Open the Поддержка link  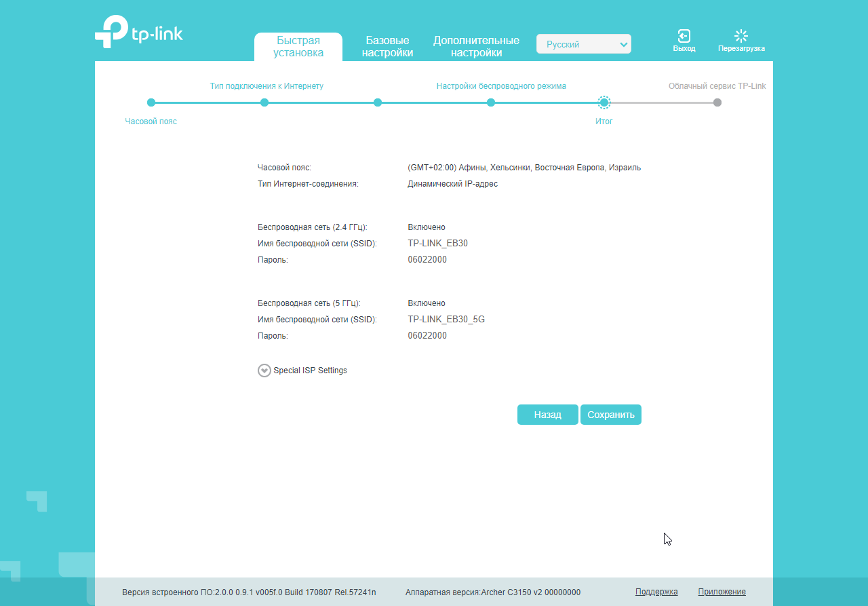click(656, 592)
